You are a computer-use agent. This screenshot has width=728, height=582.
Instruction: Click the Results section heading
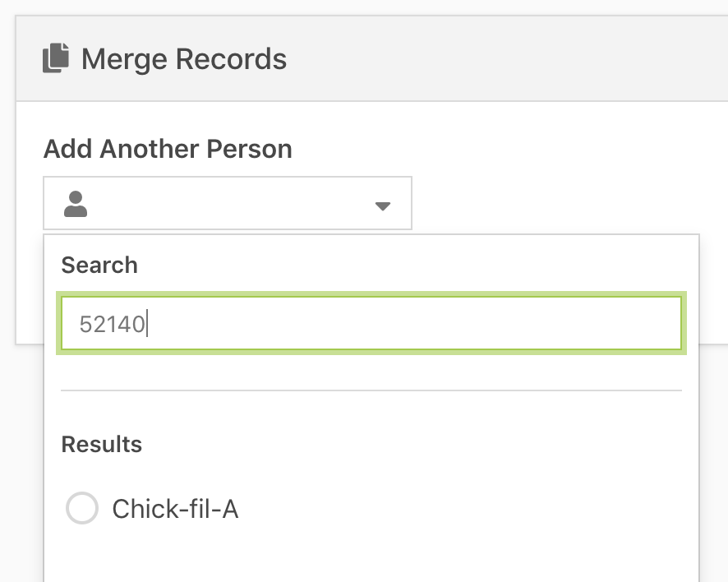pos(102,444)
